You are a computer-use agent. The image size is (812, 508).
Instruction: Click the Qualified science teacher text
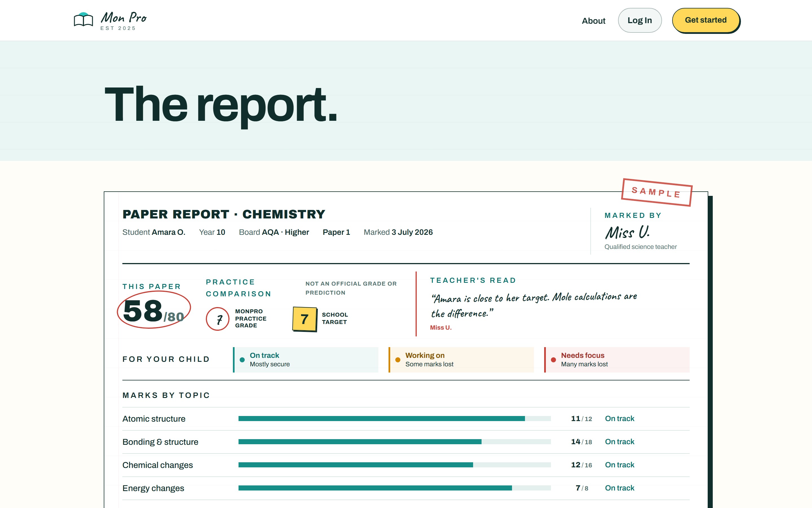point(640,247)
